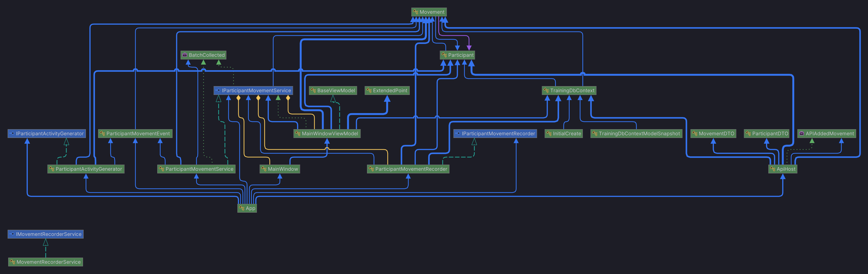
Task: Click the class icon on App node
Action: point(242,208)
